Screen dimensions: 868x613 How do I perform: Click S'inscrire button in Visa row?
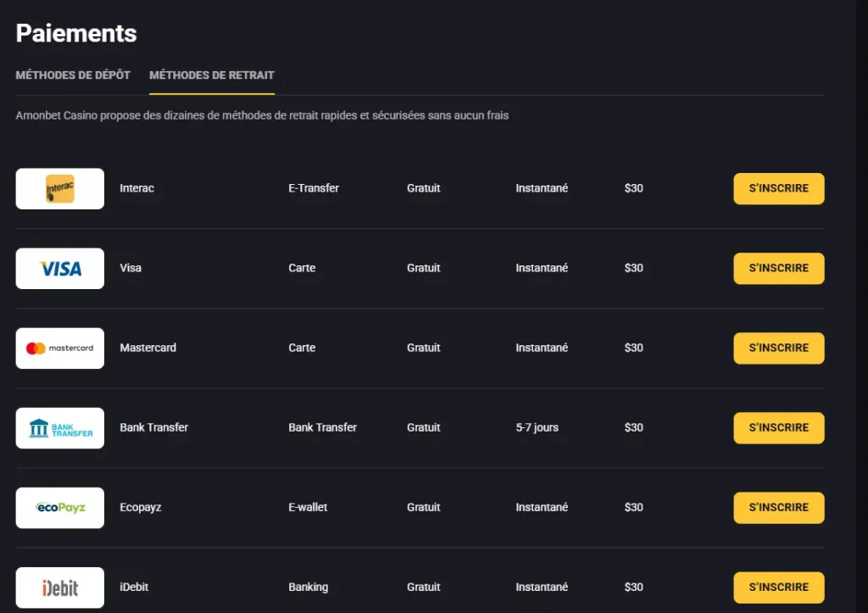pyautogui.click(x=779, y=269)
